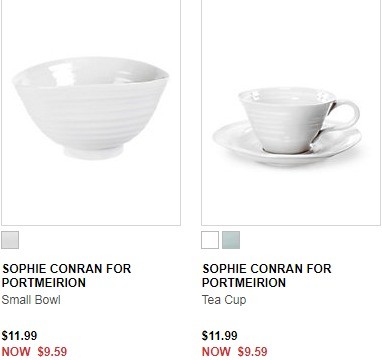Pick the pale blue-green Tea Cup swatch
Image resolution: width=382 pixels, height=360 pixels.
click(231, 240)
